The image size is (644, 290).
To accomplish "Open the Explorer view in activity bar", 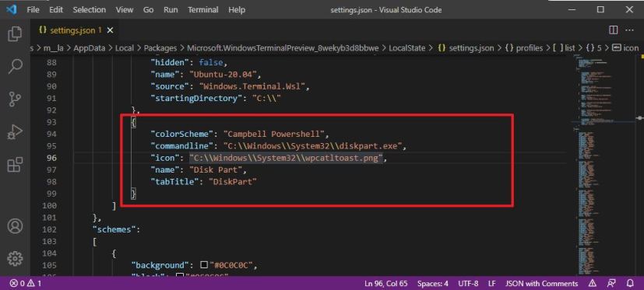I will click(15, 34).
